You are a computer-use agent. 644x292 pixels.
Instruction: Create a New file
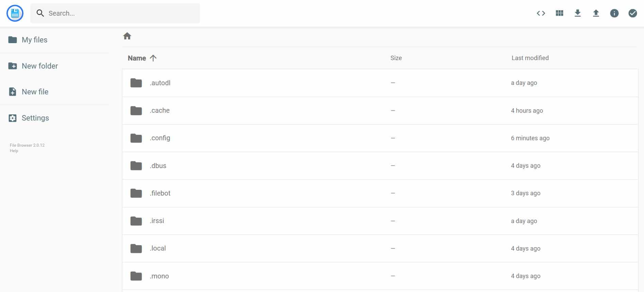35,92
